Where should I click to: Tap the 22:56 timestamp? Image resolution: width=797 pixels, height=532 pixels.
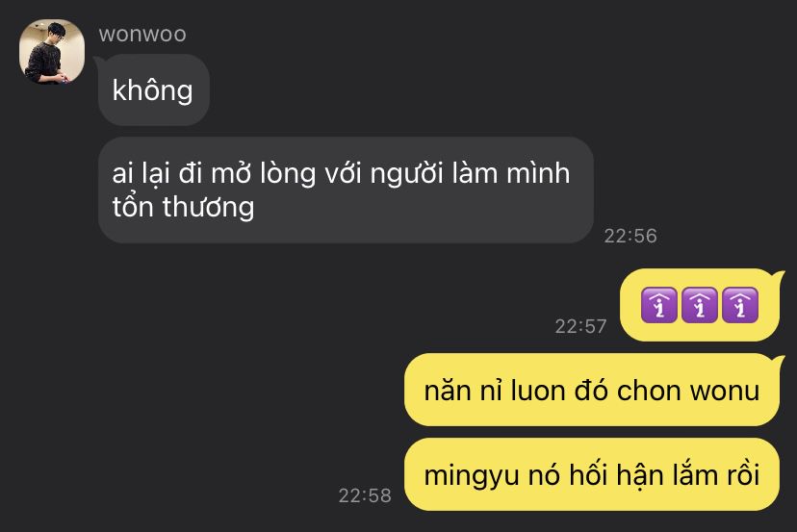(630, 236)
